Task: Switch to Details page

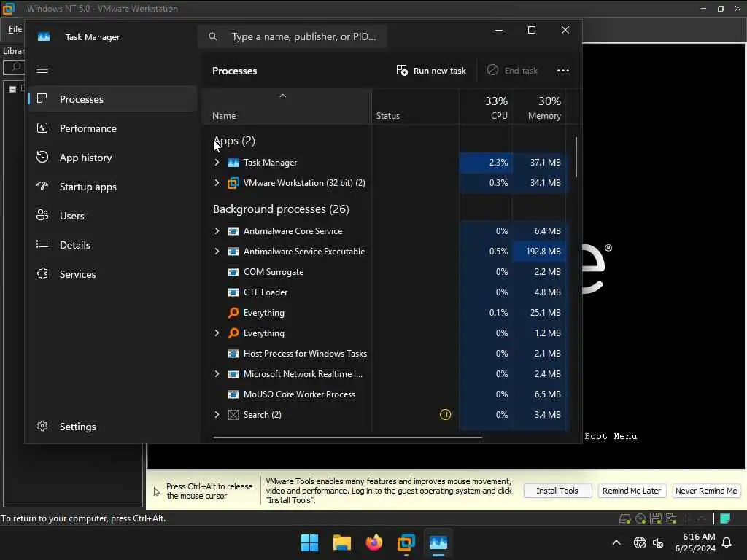Action: tap(112, 245)
